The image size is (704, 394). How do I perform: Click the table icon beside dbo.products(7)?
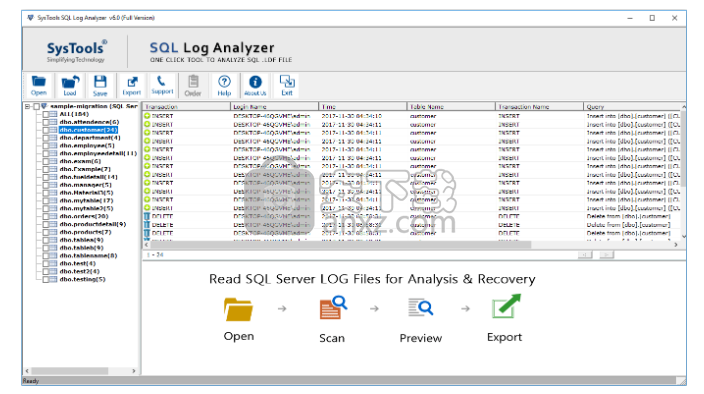[x=53, y=232]
